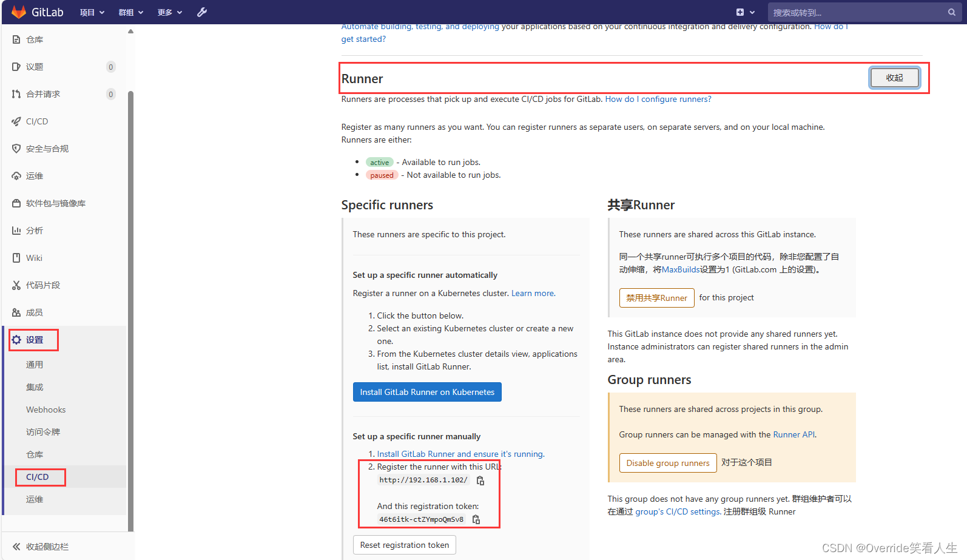
Task: Click 收起侧边栏 collapse sidebar text
Action: [x=47, y=547]
